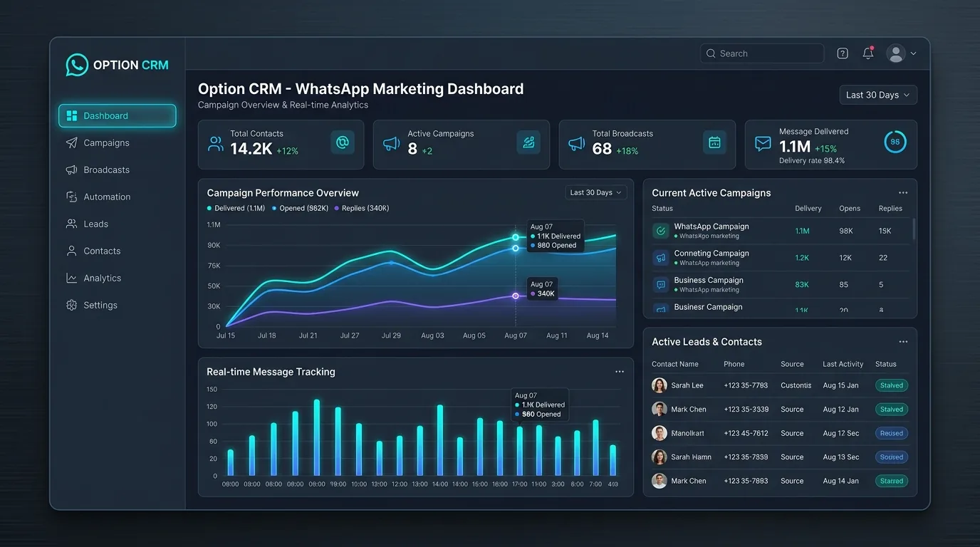This screenshot has width=980, height=547.
Task: Click the user profile avatar
Action: coord(895,53)
